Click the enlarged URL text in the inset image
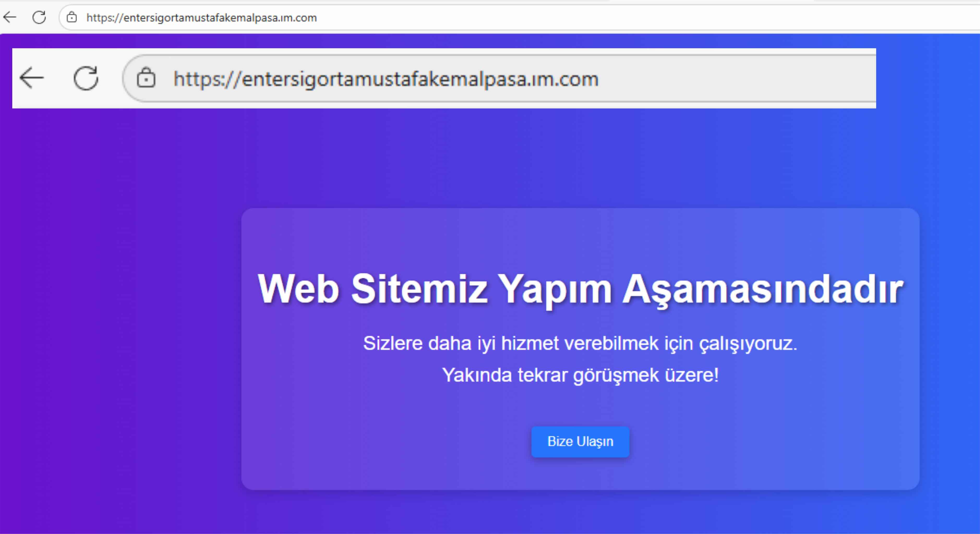The image size is (980, 534). pos(386,79)
